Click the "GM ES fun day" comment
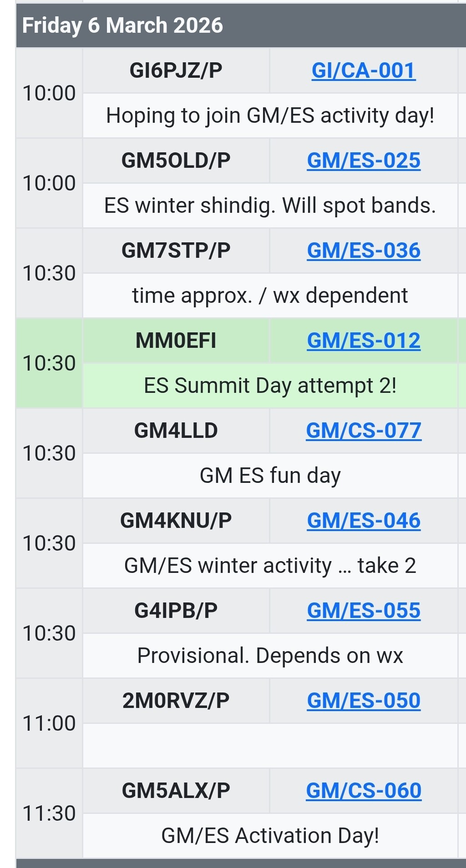The width and height of the screenshot is (466, 868). [x=270, y=476]
